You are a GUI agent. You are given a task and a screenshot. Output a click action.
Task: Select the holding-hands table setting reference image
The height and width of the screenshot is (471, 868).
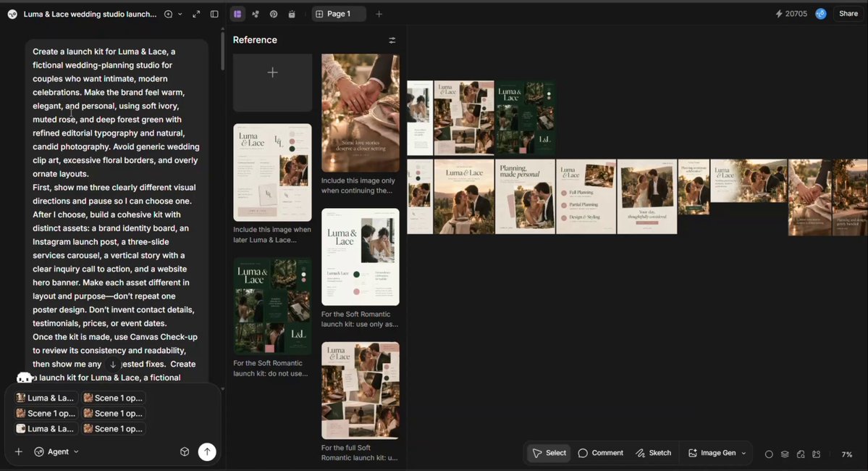point(361,112)
